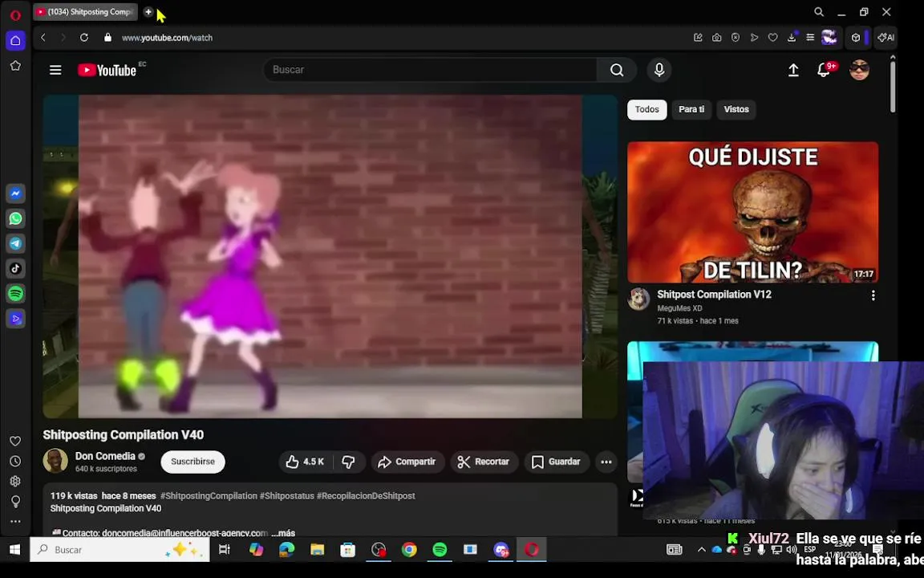924x578 pixels.
Task: Open options menu for Shitpost Compilation V12
Action: click(873, 295)
